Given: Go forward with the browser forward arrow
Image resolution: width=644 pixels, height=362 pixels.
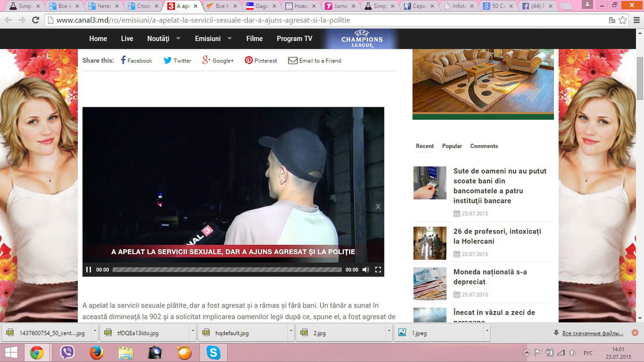Looking at the screenshot, I should click(x=21, y=20).
